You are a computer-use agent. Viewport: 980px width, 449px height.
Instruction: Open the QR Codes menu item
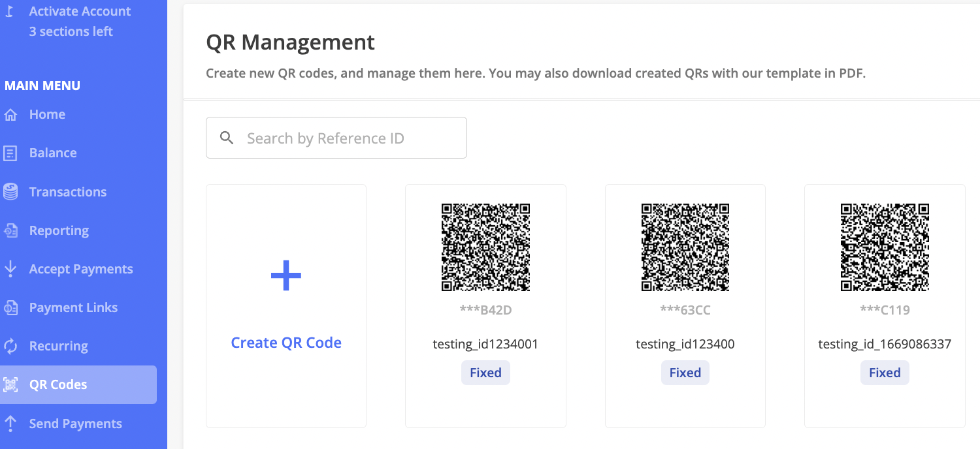point(58,384)
